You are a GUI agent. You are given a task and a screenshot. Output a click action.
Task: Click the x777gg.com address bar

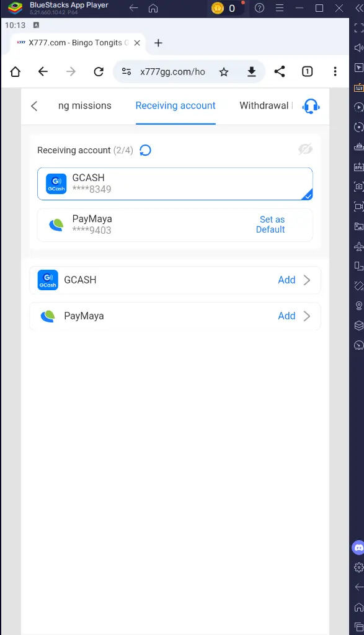[x=172, y=72]
